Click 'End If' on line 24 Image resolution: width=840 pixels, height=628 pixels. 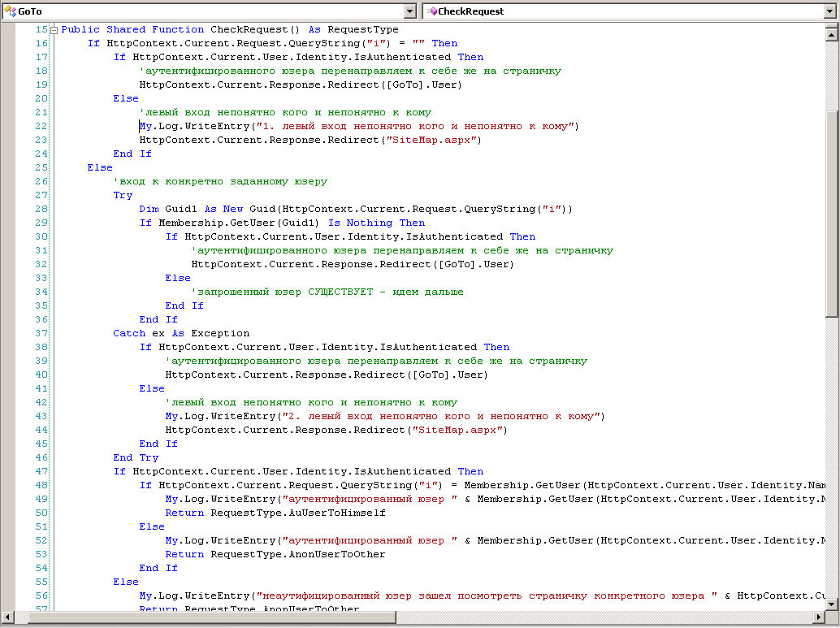[132, 154]
